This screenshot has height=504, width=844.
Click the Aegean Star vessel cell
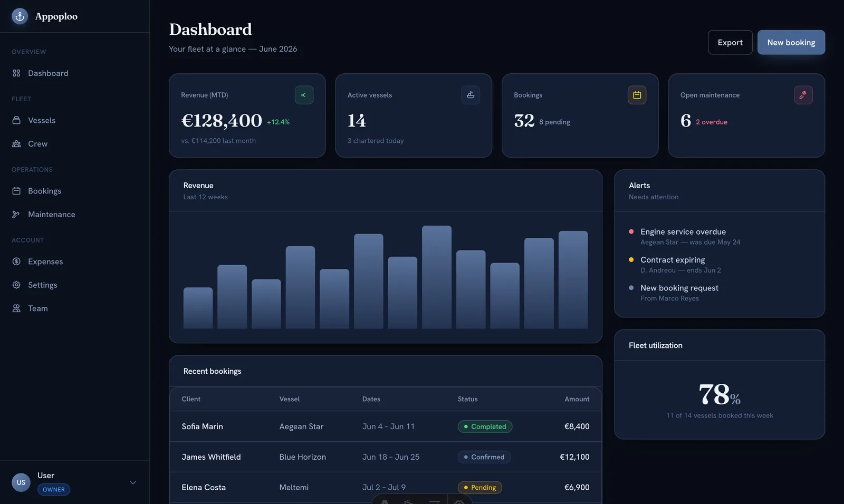pyautogui.click(x=301, y=427)
